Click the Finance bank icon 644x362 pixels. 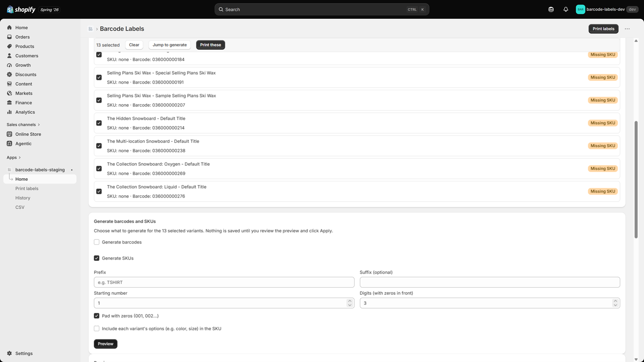(9, 103)
